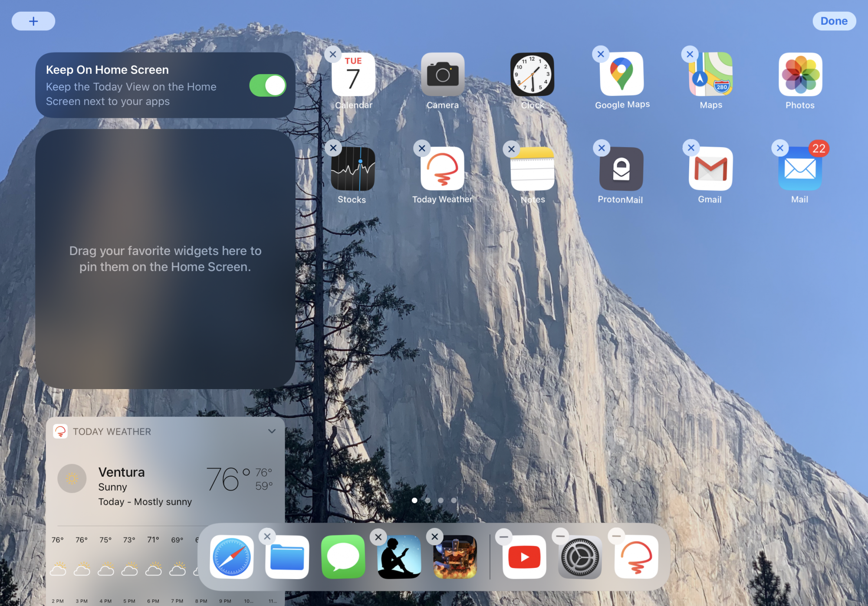Screen dimensions: 868x606
Task: Tap the Kindle app in the dock
Action: 399,557
